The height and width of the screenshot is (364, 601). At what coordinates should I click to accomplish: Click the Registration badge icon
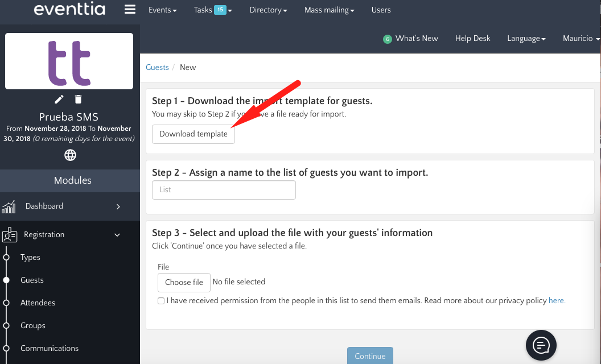coord(10,235)
